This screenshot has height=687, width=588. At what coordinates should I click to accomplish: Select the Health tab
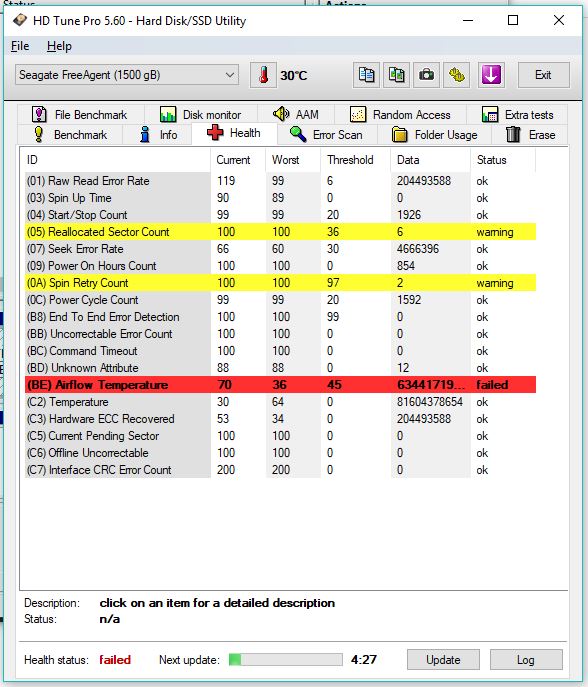(234, 133)
